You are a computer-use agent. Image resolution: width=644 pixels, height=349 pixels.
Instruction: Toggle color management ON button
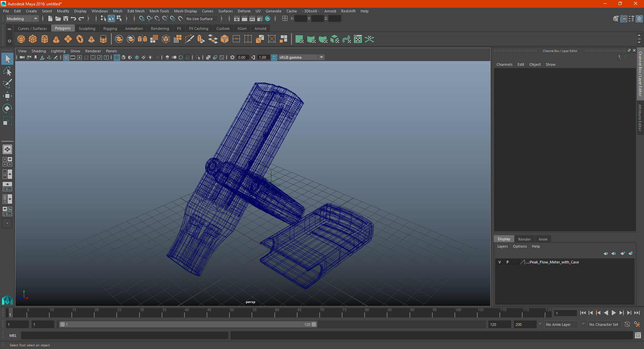pyautogui.click(x=274, y=57)
